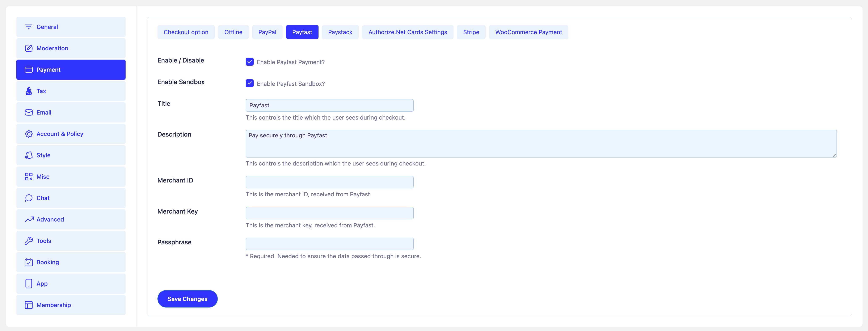Viewport: 868px width, 331px height.
Task: Click the Misc grid icon
Action: click(29, 176)
